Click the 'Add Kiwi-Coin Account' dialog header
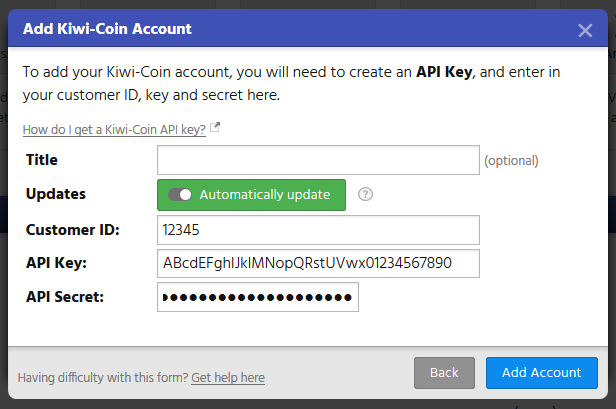 (108, 29)
